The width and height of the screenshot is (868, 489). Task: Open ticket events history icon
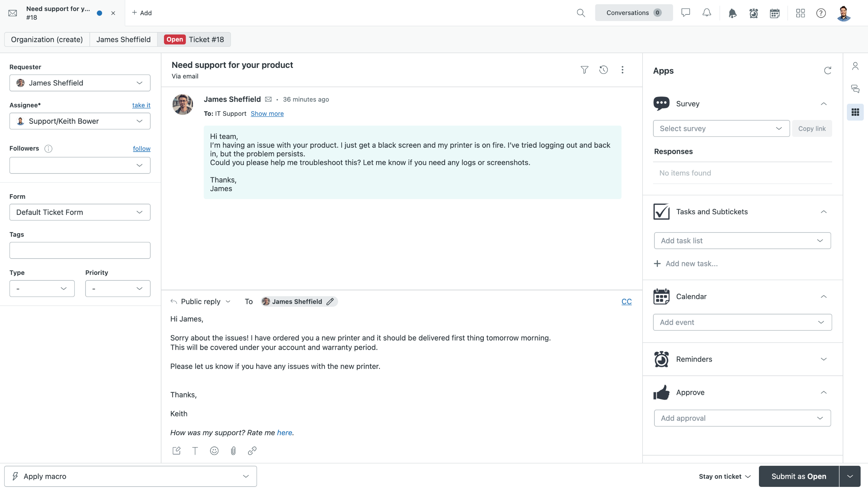point(603,70)
